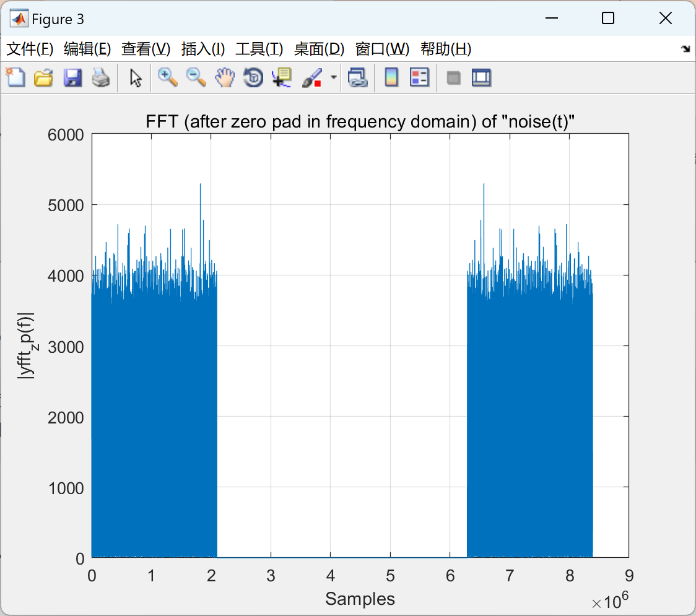Open the 桌面(D) menu
696x616 pixels.
click(x=319, y=49)
